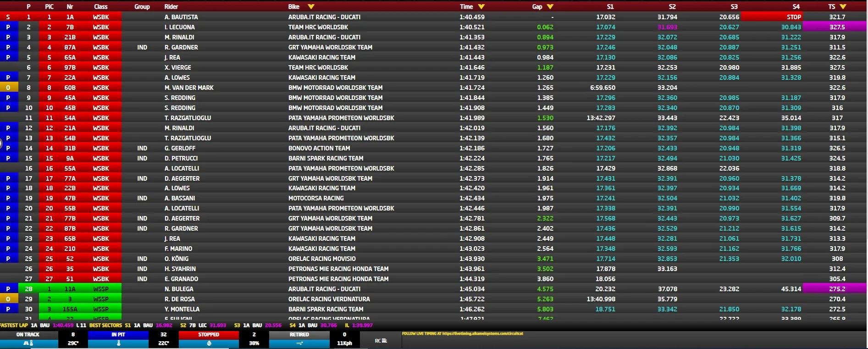Click the orange O badge for R. De Rosa
This screenshot has width=868, height=349.
(x=8, y=299)
